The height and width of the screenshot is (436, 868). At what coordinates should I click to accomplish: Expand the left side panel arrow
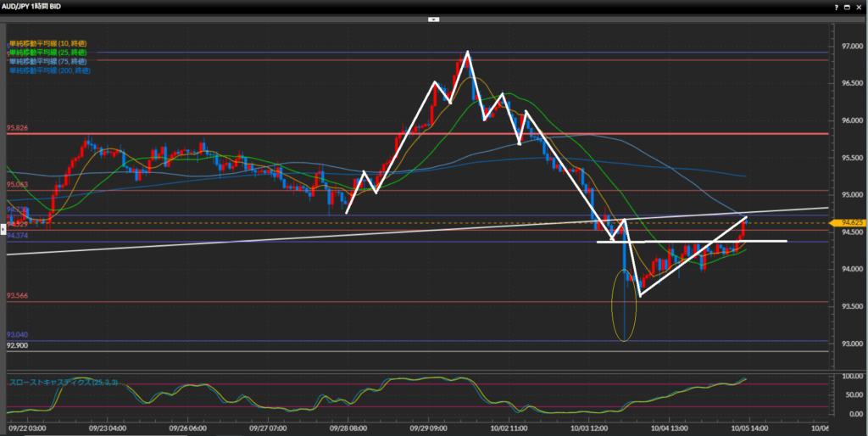pos(3,228)
